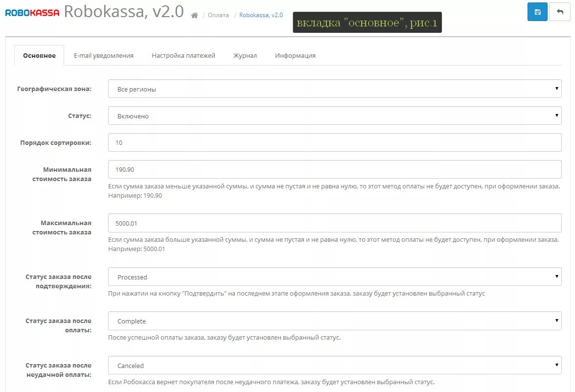This screenshot has width=575, height=392.
Task: Click the Robokassa logo
Action: coord(32,13)
